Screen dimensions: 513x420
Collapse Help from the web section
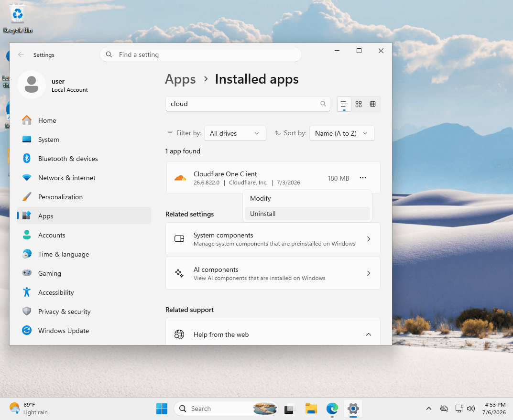click(x=369, y=334)
